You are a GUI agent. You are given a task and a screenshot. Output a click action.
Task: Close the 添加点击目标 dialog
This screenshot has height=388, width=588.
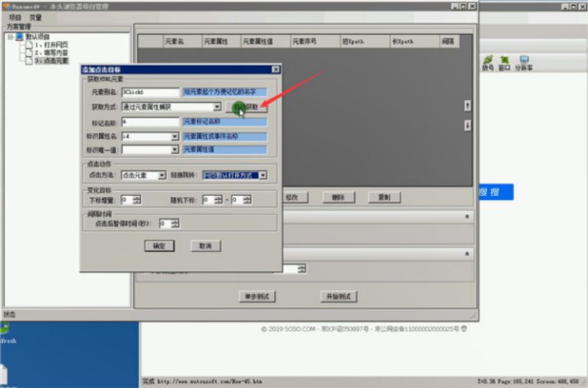click(x=276, y=69)
